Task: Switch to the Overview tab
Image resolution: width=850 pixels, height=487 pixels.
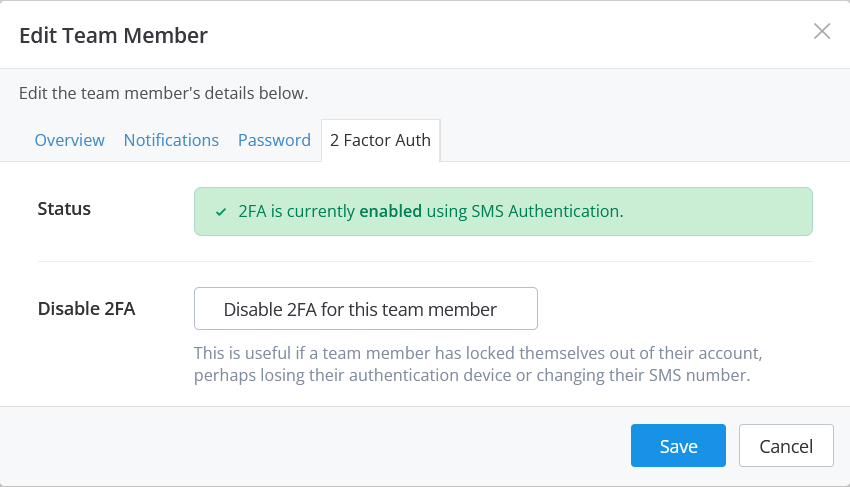Action: (x=69, y=140)
